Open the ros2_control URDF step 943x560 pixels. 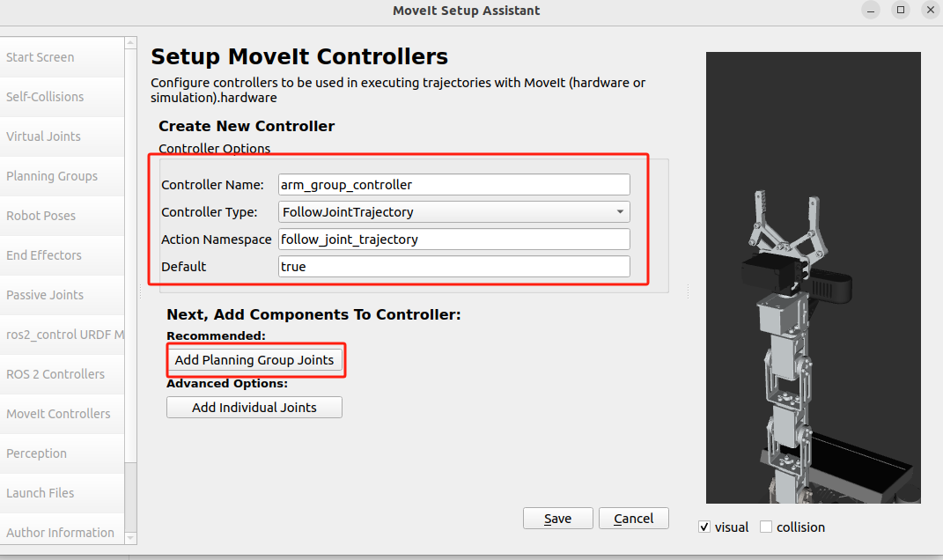(x=62, y=335)
